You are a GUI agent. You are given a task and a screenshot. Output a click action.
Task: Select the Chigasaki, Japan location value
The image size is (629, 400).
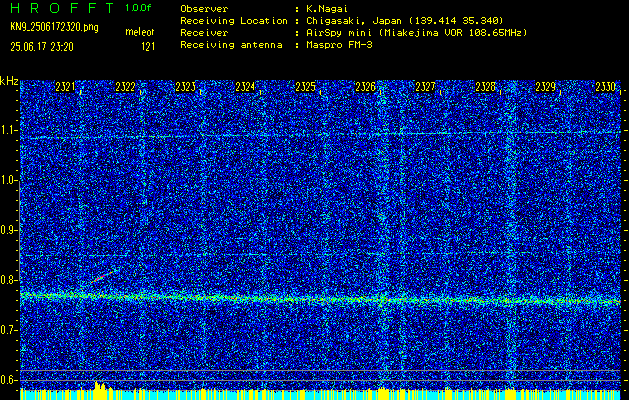405,21
